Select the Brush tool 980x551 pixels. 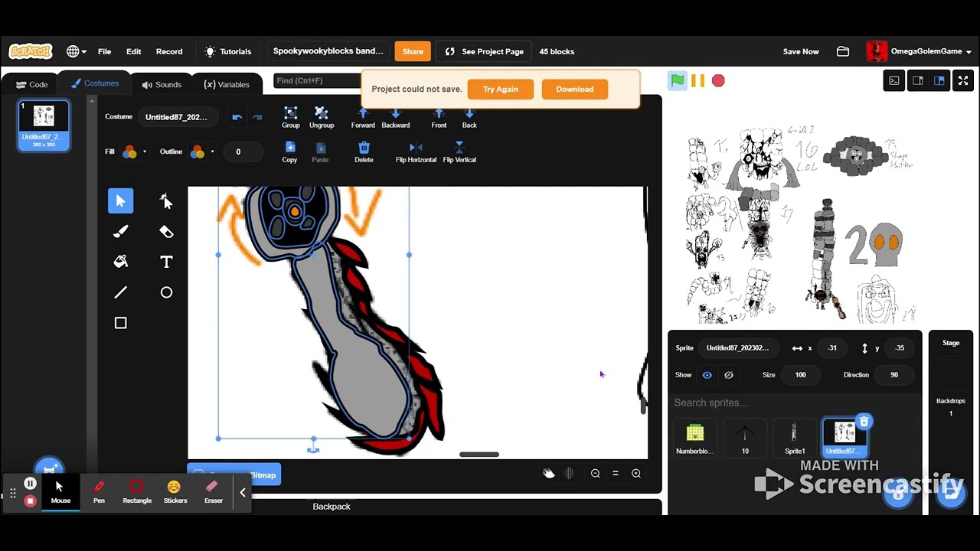point(120,231)
